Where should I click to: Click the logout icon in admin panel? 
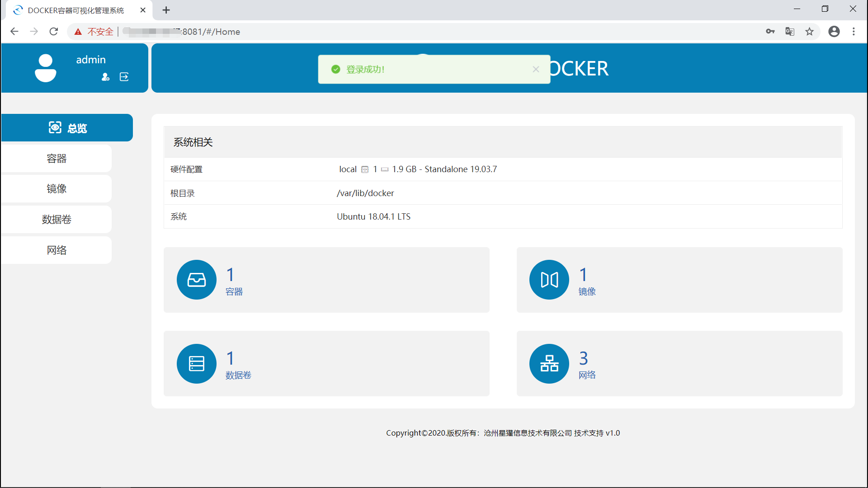point(124,77)
